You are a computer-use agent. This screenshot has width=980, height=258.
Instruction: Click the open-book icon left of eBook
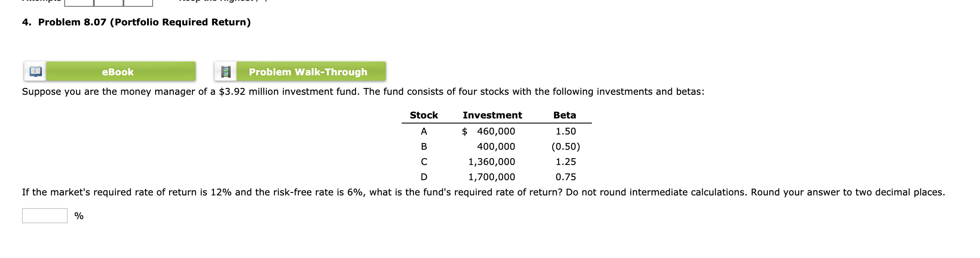pos(36,71)
